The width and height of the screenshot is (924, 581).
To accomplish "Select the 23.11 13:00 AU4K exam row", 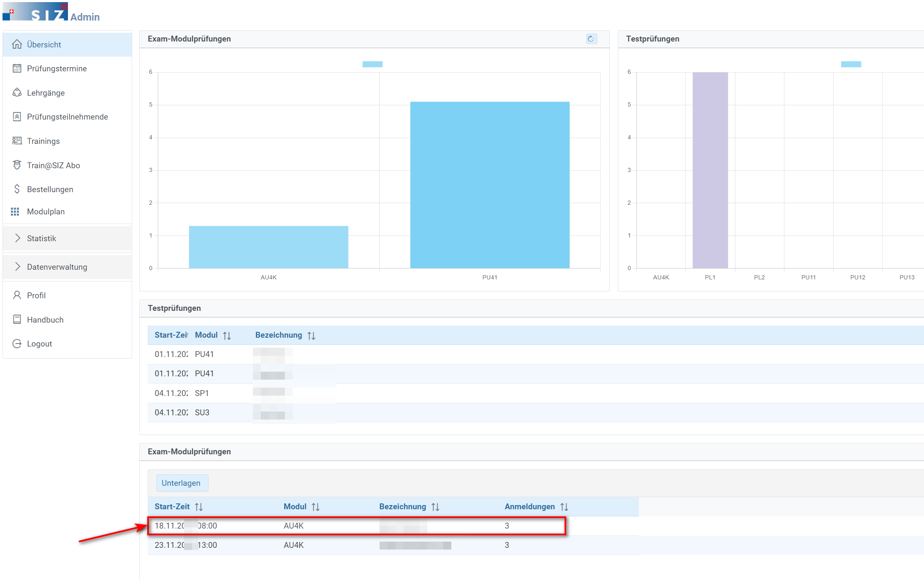I will point(393,545).
